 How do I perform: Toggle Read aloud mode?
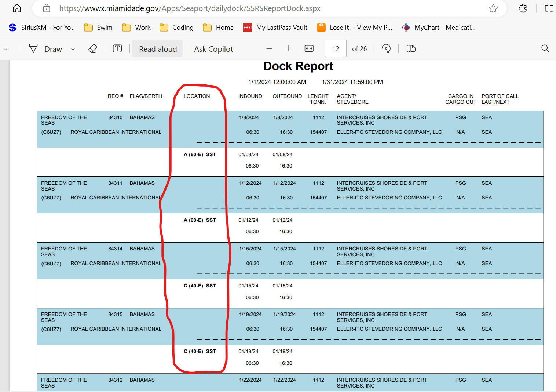157,48
